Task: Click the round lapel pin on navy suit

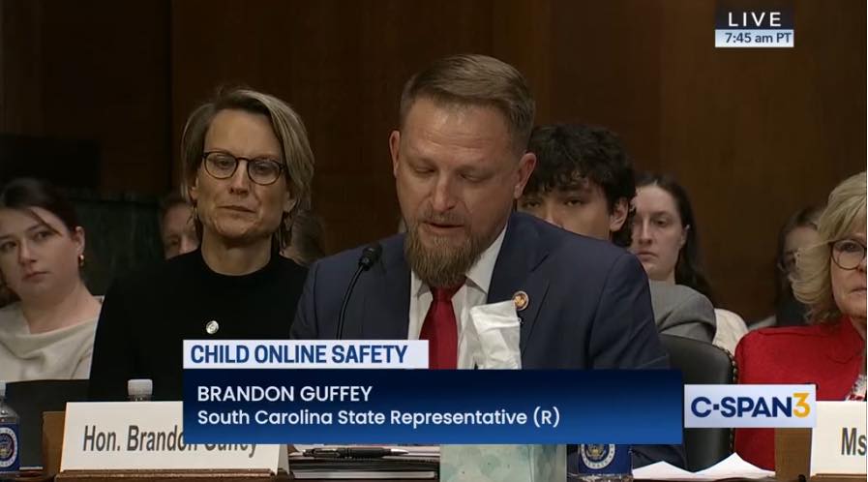Action: click(x=520, y=300)
